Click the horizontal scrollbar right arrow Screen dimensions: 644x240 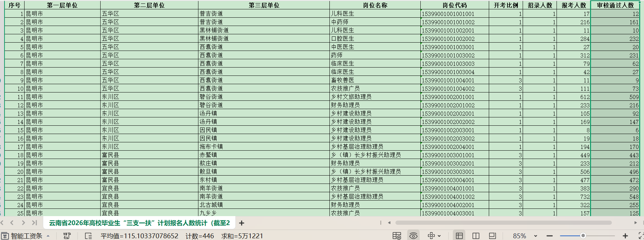point(635,223)
